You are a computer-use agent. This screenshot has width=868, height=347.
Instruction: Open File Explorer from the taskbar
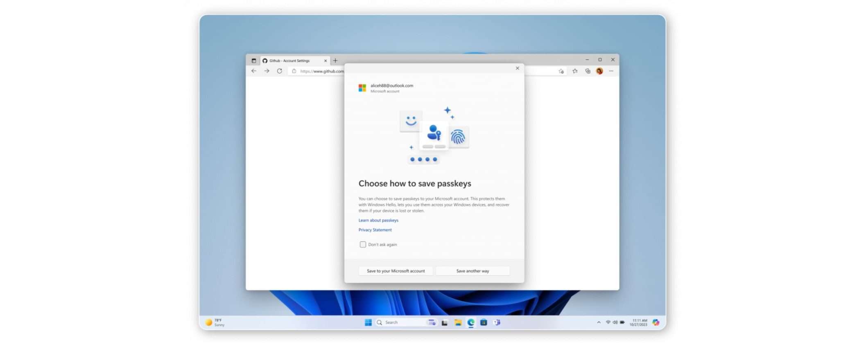coord(458,322)
